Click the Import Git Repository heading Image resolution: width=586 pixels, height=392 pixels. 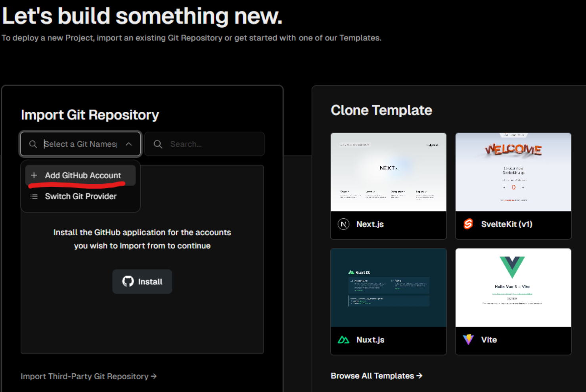90,115
